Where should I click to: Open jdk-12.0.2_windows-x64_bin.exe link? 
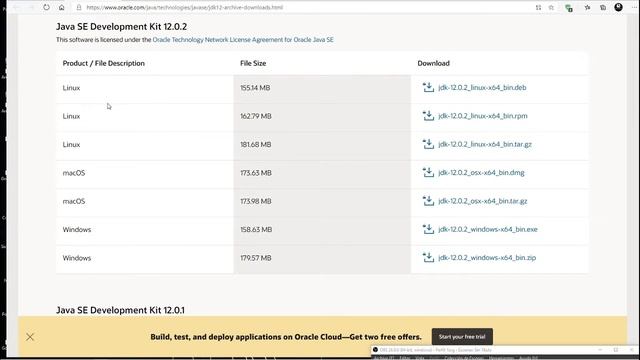click(488, 229)
